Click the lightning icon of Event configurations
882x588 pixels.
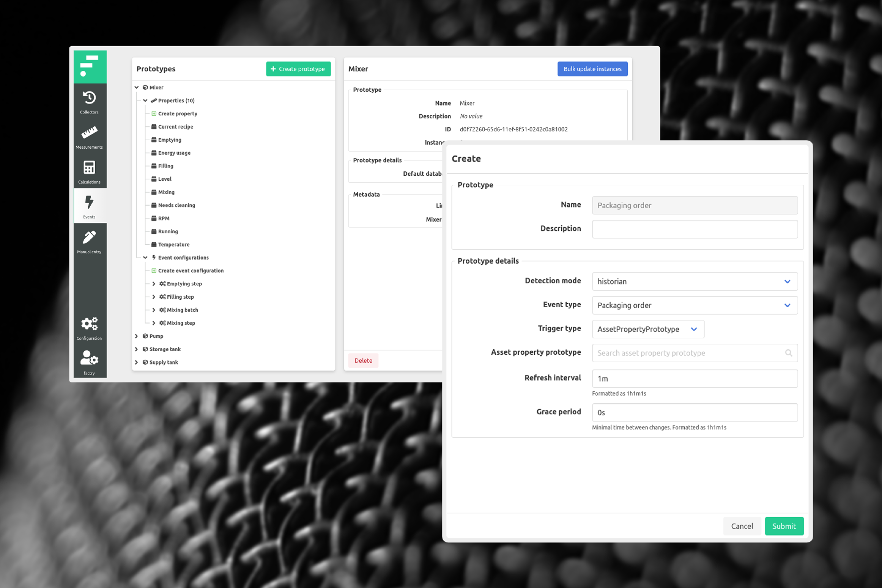click(154, 258)
